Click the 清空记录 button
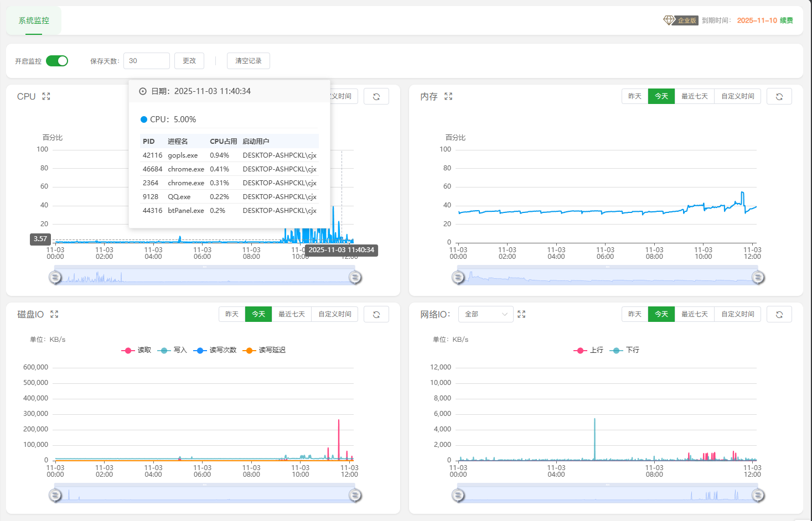 (x=248, y=61)
